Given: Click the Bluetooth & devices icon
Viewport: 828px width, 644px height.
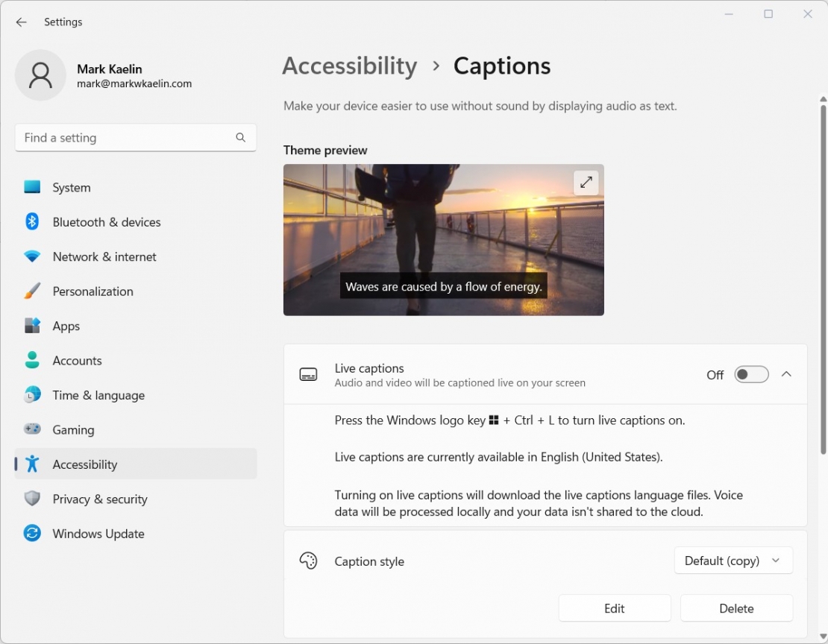Looking at the screenshot, I should [x=33, y=221].
